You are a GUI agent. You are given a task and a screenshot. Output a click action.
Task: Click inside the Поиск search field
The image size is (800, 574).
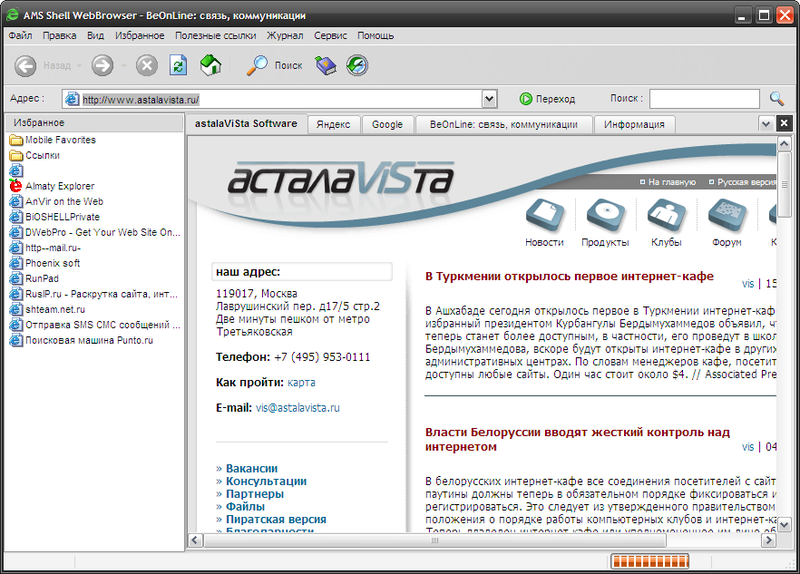(704, 99)
